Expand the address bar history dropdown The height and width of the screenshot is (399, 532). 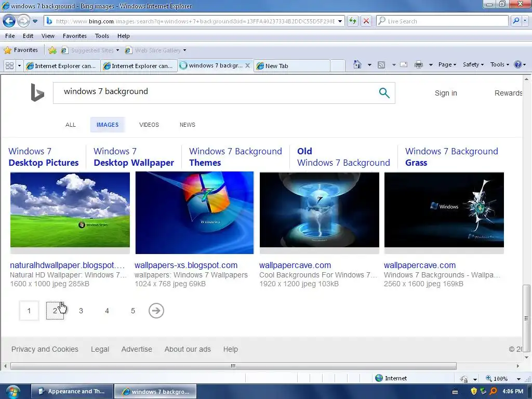tap(340, 21)
